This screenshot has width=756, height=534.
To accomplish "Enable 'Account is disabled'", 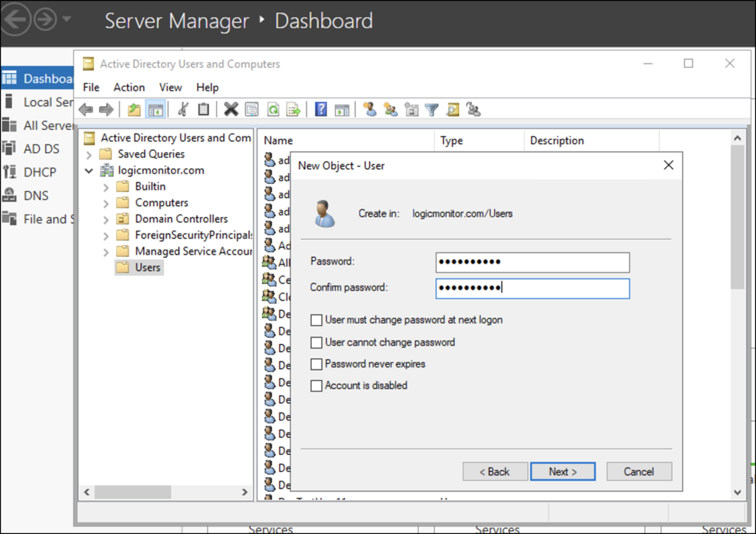I will click(316, 385).
